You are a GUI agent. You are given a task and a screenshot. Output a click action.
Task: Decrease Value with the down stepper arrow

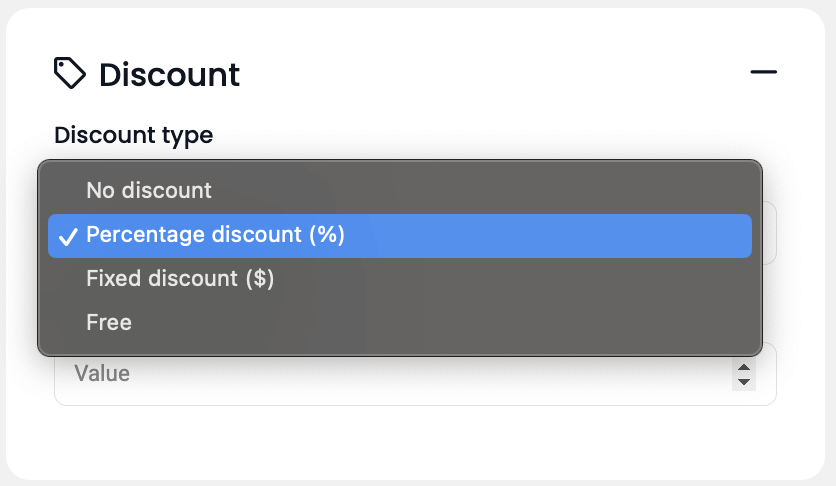click(743, 381)
